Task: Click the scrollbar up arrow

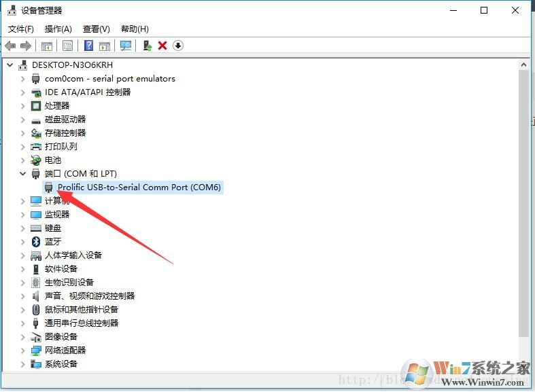Action: tap(523, 65)
